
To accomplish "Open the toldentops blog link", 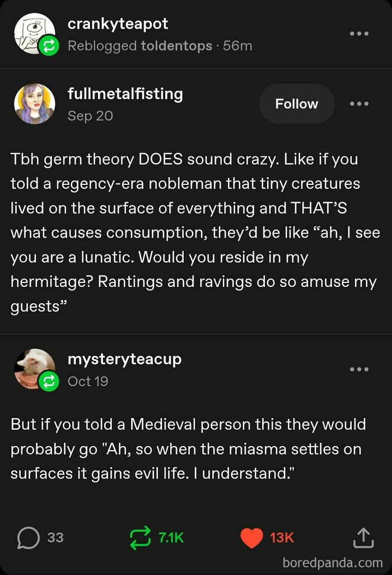I will [176, 46].
